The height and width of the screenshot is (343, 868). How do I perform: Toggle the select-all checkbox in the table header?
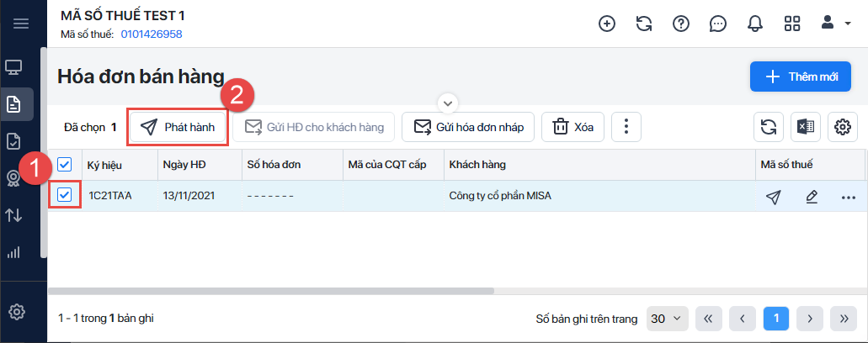[65, 165]
